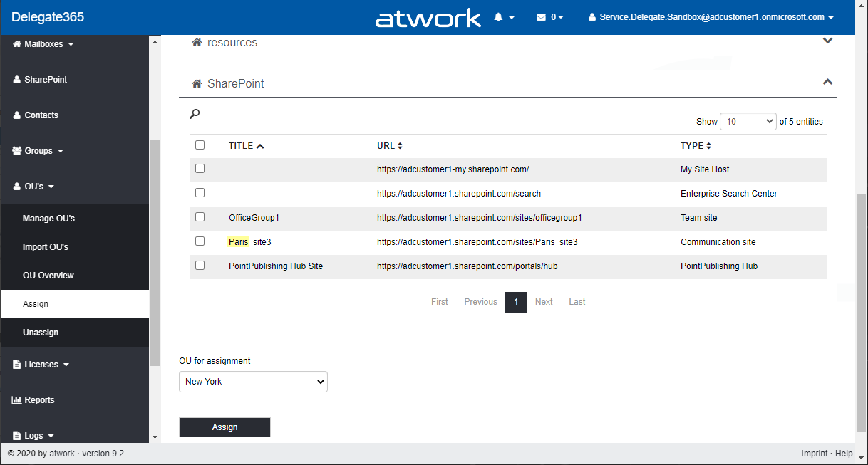Check the box for the OfficeGroup1 row

pos(200,217)
